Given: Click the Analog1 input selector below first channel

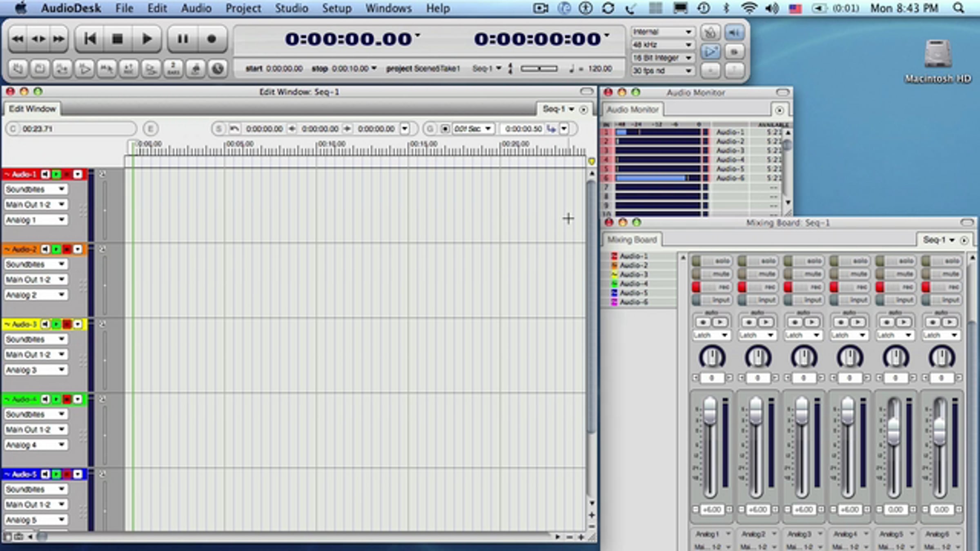Looking at the screenshot, I should [712, 534].
